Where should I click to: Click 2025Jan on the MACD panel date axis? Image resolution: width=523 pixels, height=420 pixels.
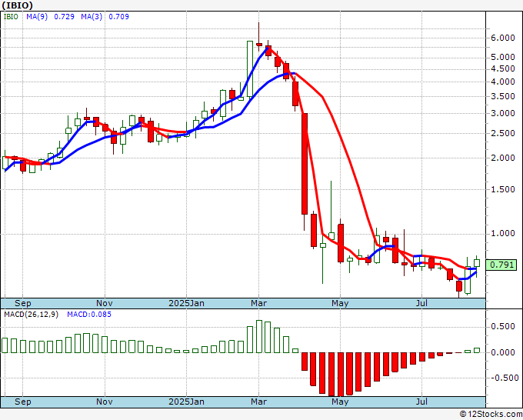click(x=186, y=402)
